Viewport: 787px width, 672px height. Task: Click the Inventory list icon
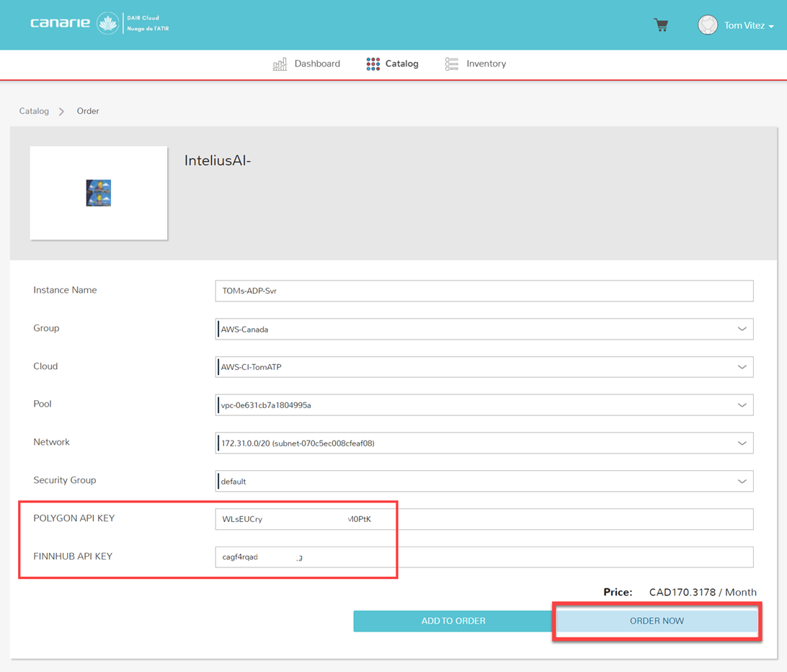451,64
